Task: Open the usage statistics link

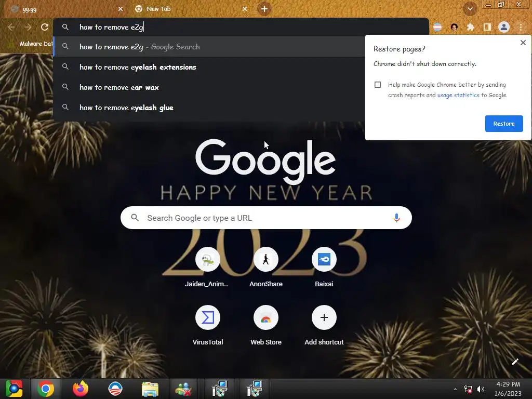Action: (458, 95)
